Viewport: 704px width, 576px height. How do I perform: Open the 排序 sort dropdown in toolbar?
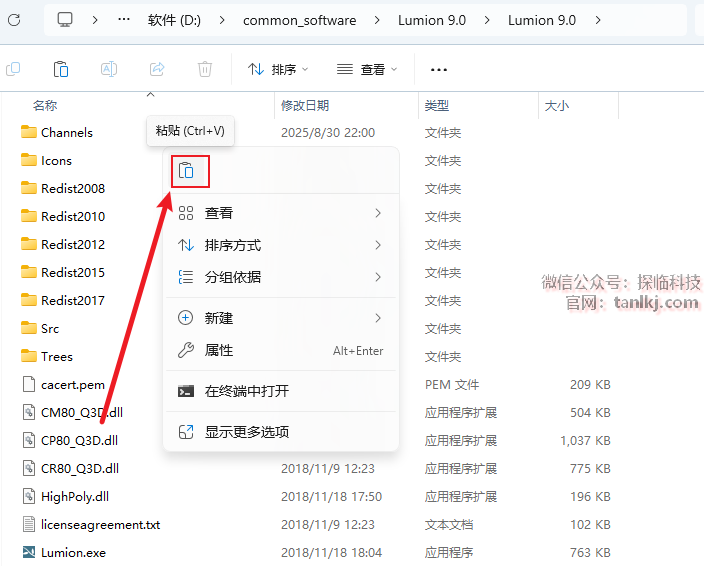279,69
